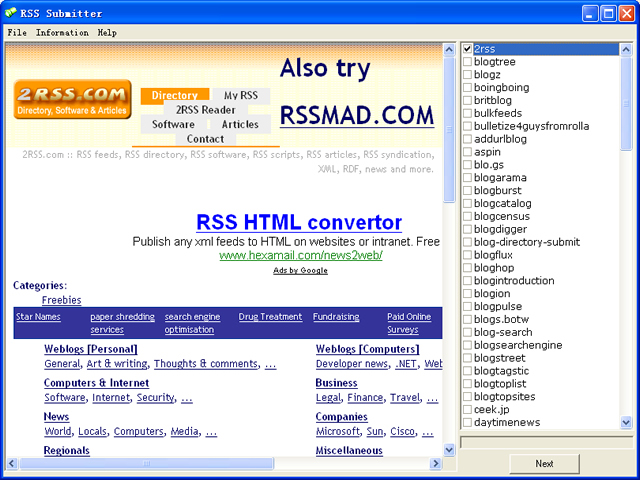Open paper shredding services link
The height and width of the screenshot is (480, 640).
click(x=122, y=323)
